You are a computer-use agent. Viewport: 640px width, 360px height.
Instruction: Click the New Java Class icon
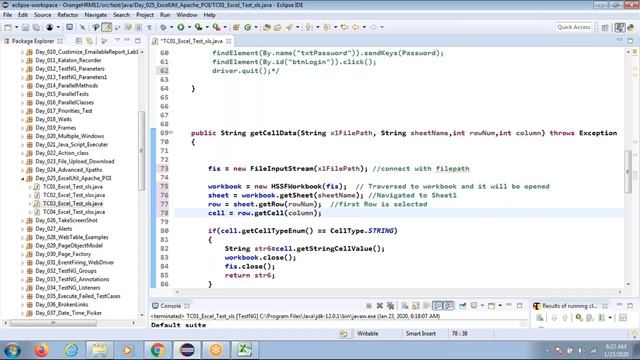(x=247, y=27)
